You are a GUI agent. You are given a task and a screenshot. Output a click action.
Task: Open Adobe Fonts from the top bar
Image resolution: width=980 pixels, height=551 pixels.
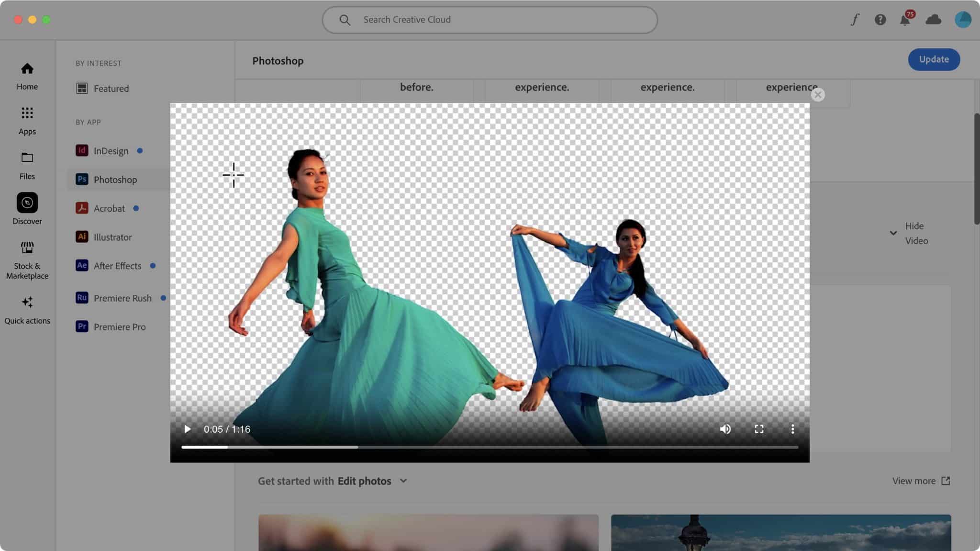pos(855,19)
